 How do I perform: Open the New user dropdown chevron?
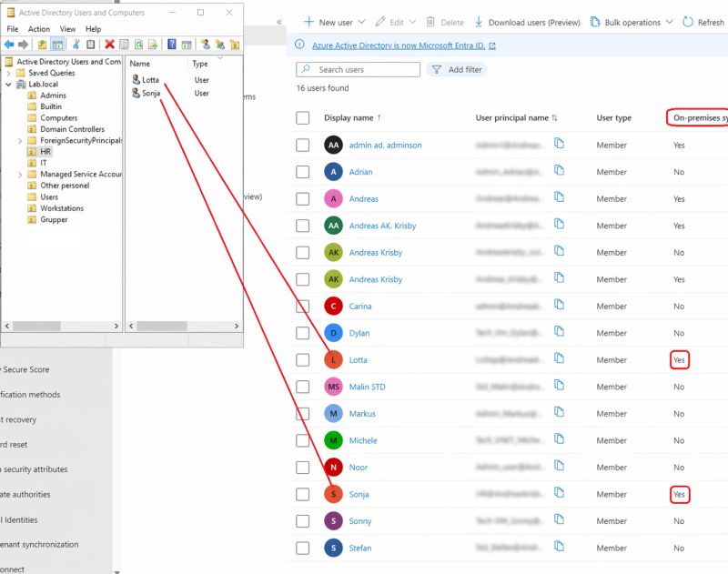coord(361,22)
